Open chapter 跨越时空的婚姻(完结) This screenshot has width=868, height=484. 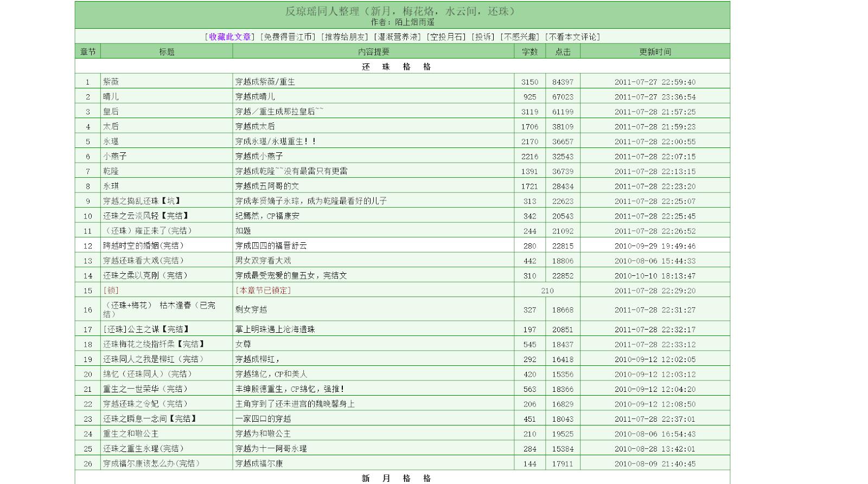click(x=144, y=246)
